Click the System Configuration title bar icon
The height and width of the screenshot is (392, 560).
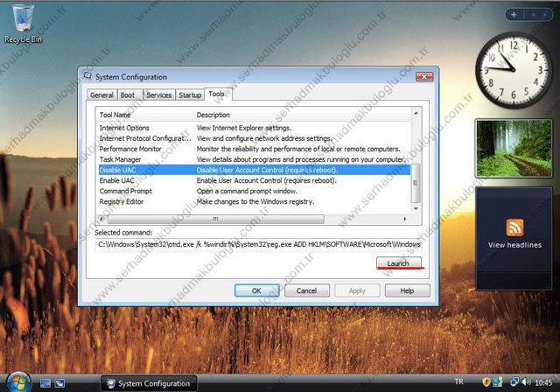87,75
